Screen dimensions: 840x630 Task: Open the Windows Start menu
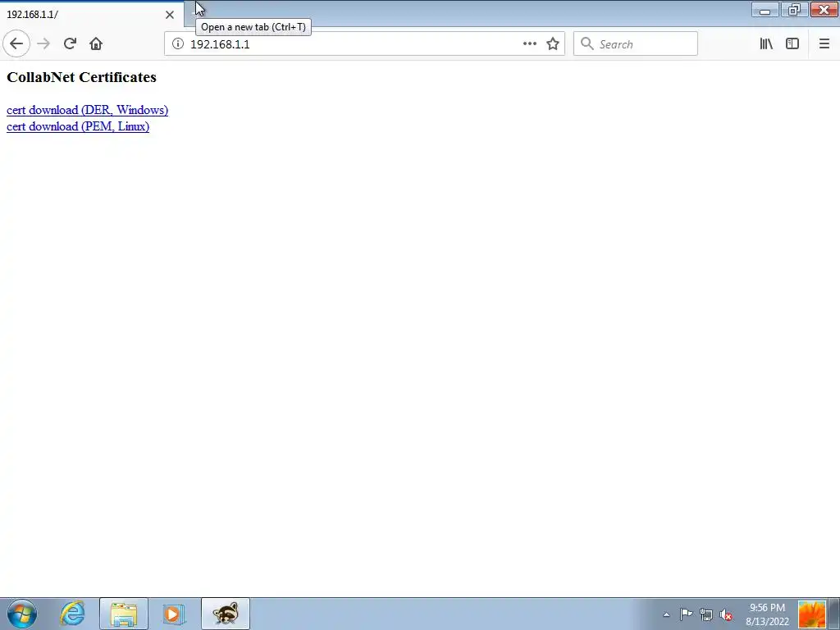click(22, 614)
